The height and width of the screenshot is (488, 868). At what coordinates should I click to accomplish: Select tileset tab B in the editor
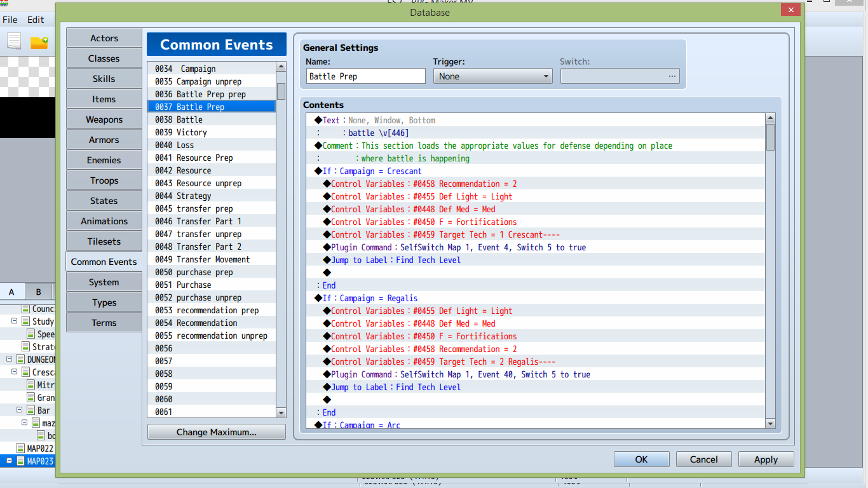(x=38, y=292)
